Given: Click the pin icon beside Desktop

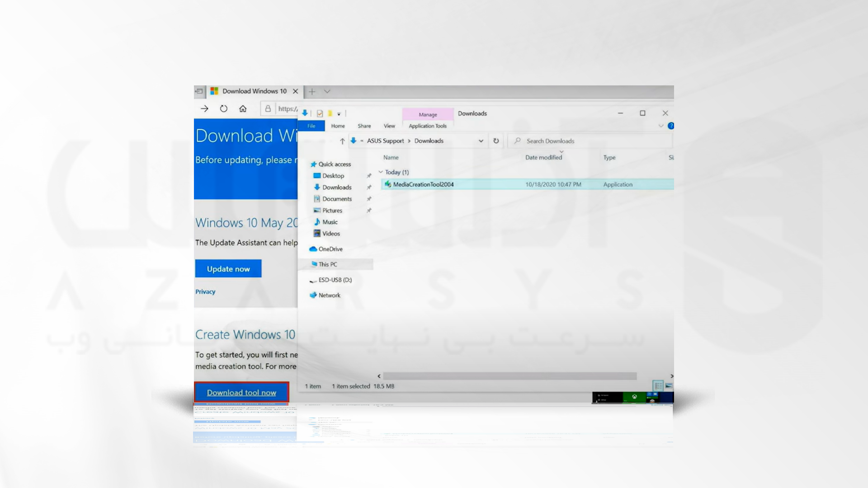Looking at the screenshot, I should tap(369, 176).
